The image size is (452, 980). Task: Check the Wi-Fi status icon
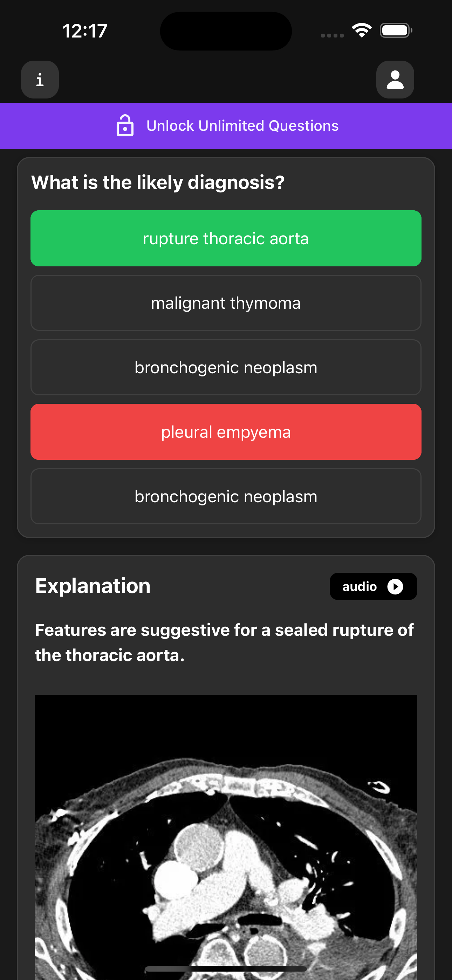point(362,30)
